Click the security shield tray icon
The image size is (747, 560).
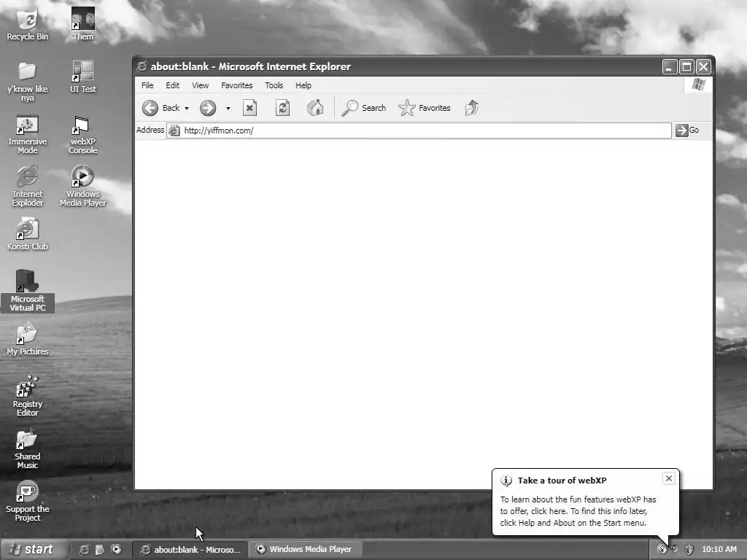pyautogui.click(x=689, y=550)
